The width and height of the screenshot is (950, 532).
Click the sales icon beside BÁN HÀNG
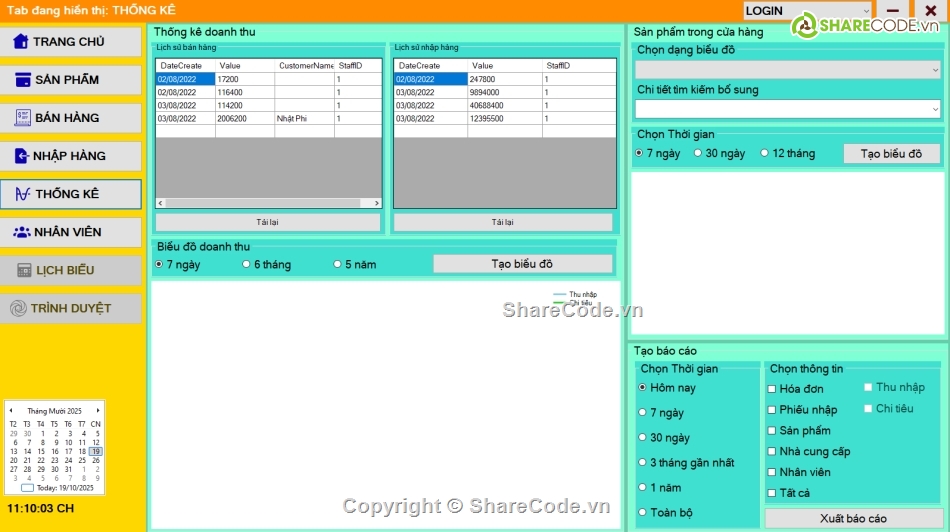pyautogui.click(x=22, y=118)
